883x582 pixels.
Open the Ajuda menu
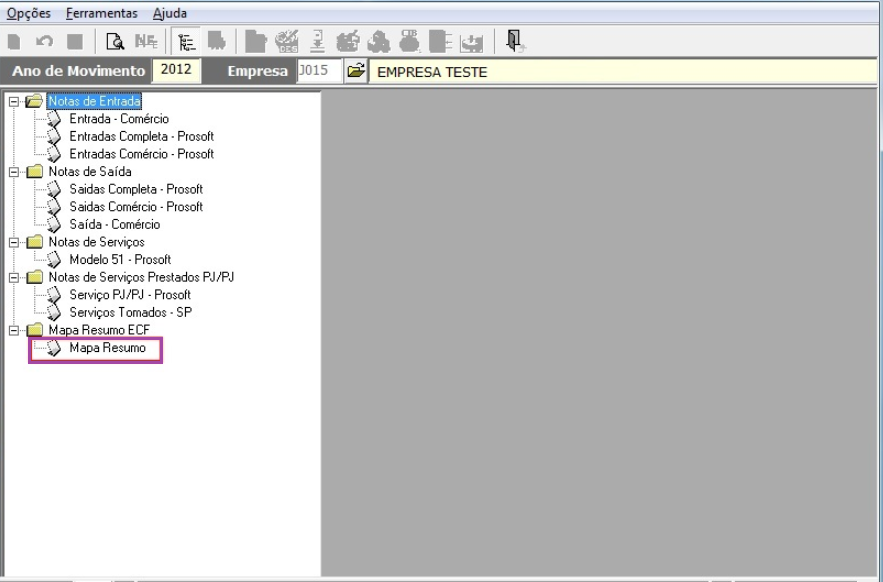coord(170,13)
